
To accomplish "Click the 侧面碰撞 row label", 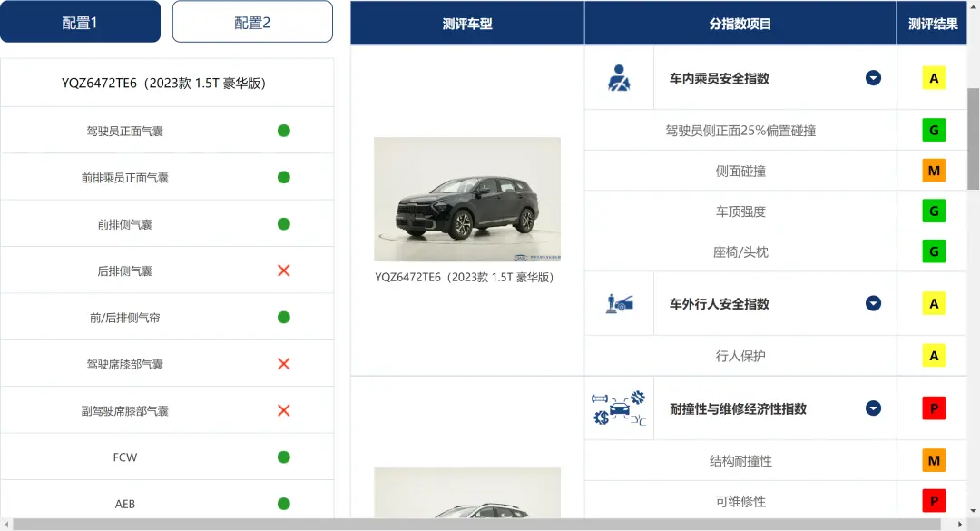I will [x=740, y=171].
